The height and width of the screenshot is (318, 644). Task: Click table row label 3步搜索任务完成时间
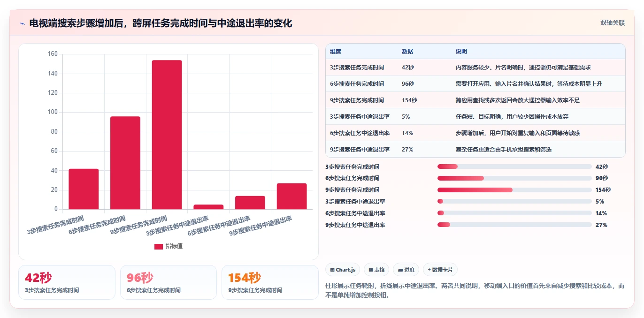357,68
